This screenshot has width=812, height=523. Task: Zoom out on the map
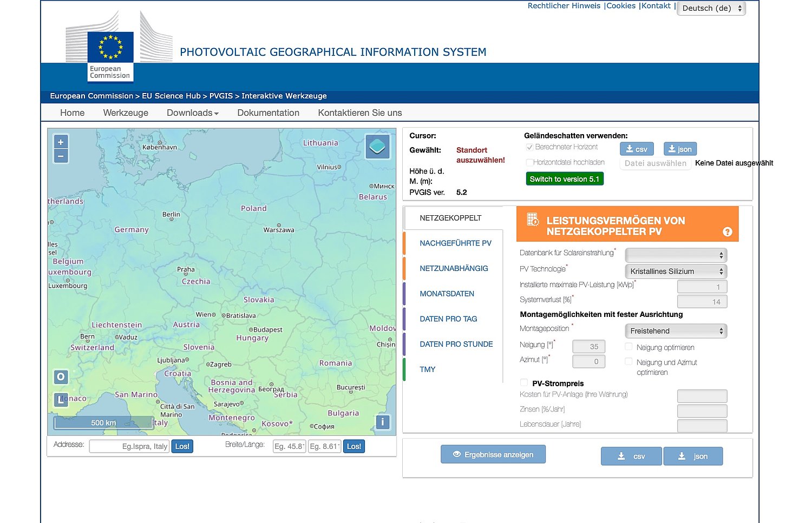pyautogui.click(x=61, y=156)
